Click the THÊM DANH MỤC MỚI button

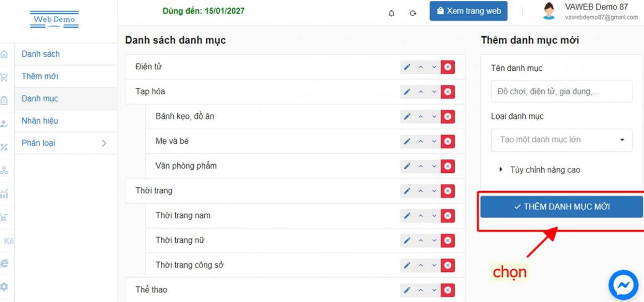561,207
